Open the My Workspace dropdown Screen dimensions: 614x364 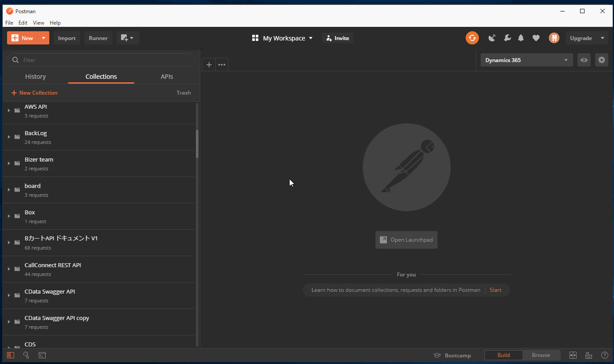pos(282,38)
